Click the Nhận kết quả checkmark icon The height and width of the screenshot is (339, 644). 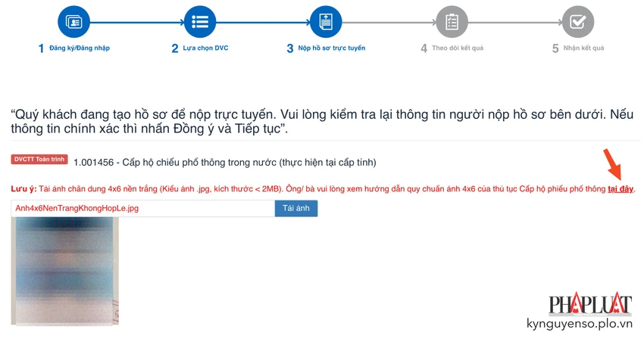click(x=578, y=22)
